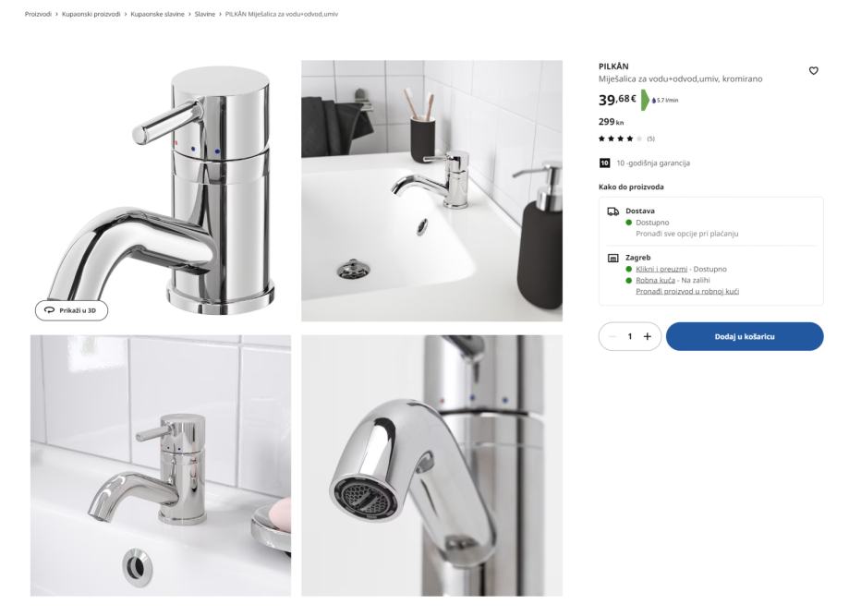Select the quantity input field
This screenshot has width=849, height=616.
[x=630, y=337]
